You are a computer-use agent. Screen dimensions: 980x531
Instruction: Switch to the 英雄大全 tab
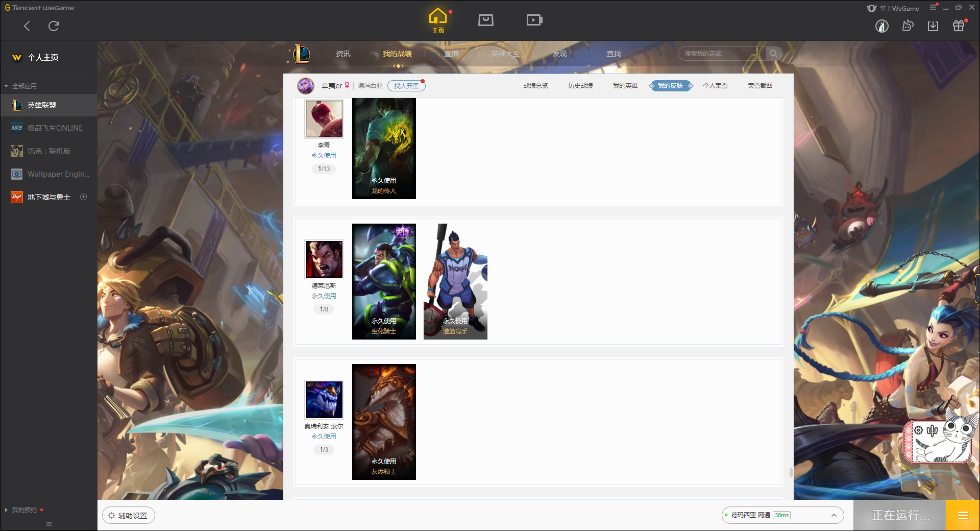coord(505,54)
